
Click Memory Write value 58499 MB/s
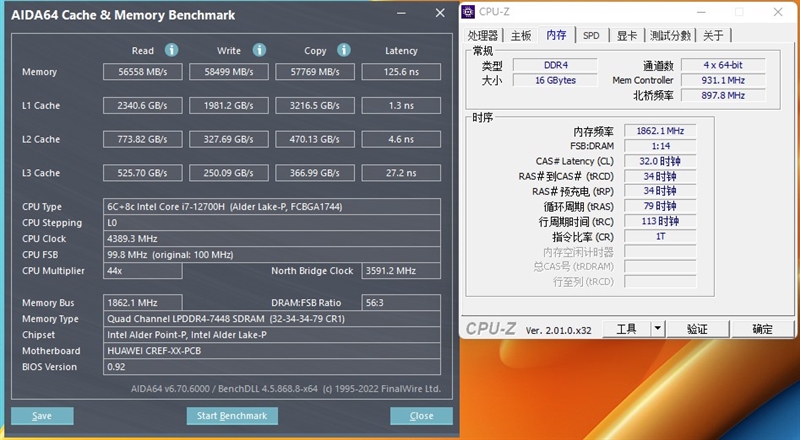229,72
